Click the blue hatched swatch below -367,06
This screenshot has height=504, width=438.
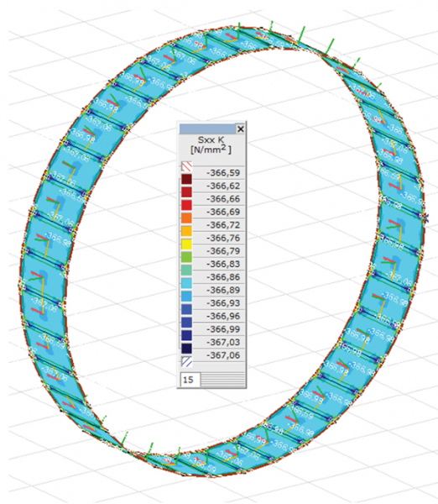(x=186, y=361)
